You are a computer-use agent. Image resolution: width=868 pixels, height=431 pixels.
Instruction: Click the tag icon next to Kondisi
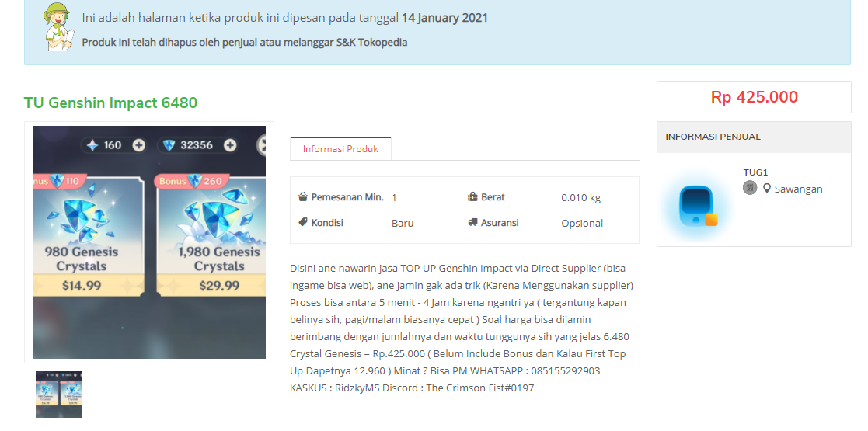[x=303, y=222]
